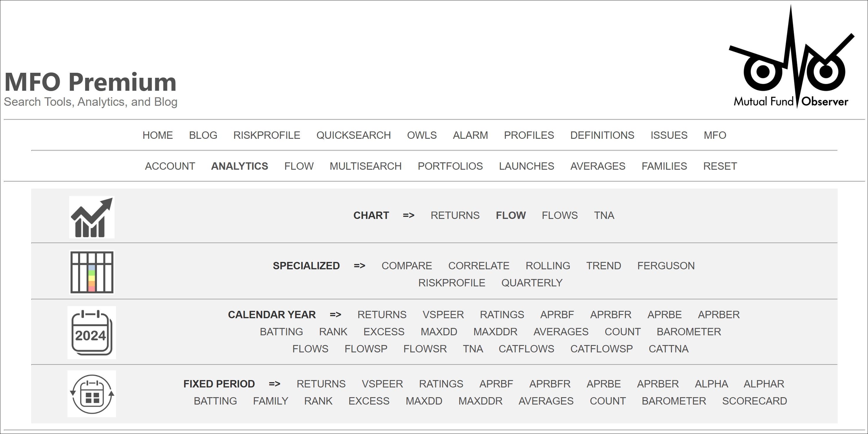Open the QUARTERLY specialized tool
Screen dimensions: 868x434
click(x=532, y=283)
